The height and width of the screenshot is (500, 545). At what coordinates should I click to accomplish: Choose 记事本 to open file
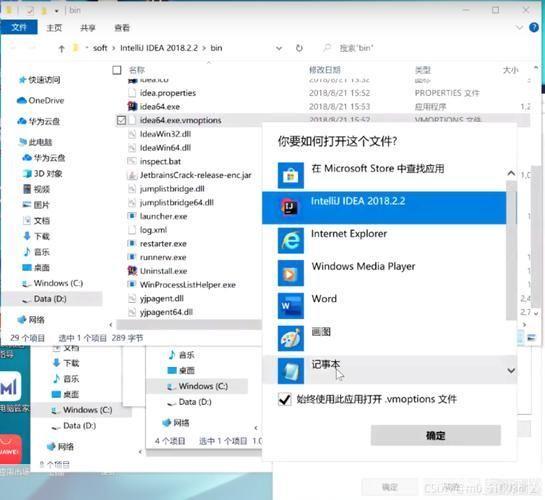384,370
